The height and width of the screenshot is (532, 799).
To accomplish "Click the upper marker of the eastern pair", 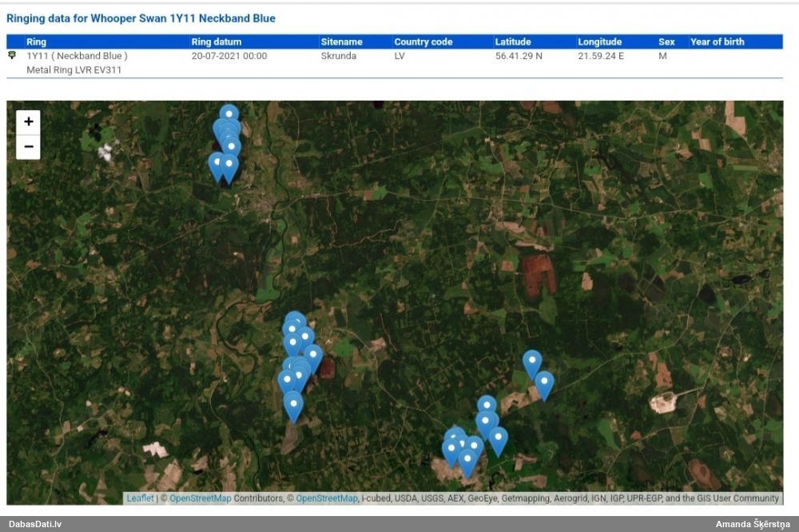I will click(532, 362).
